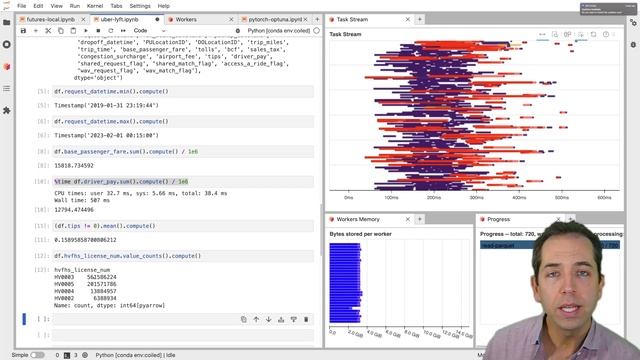Run the selected cell
This screenshot has width=640, height=360.
coord(86,31)
